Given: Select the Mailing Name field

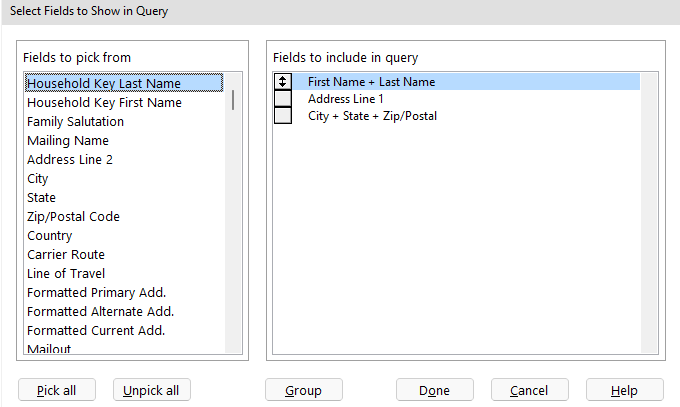Looking at the screenshot, I should tap(68, 141).
